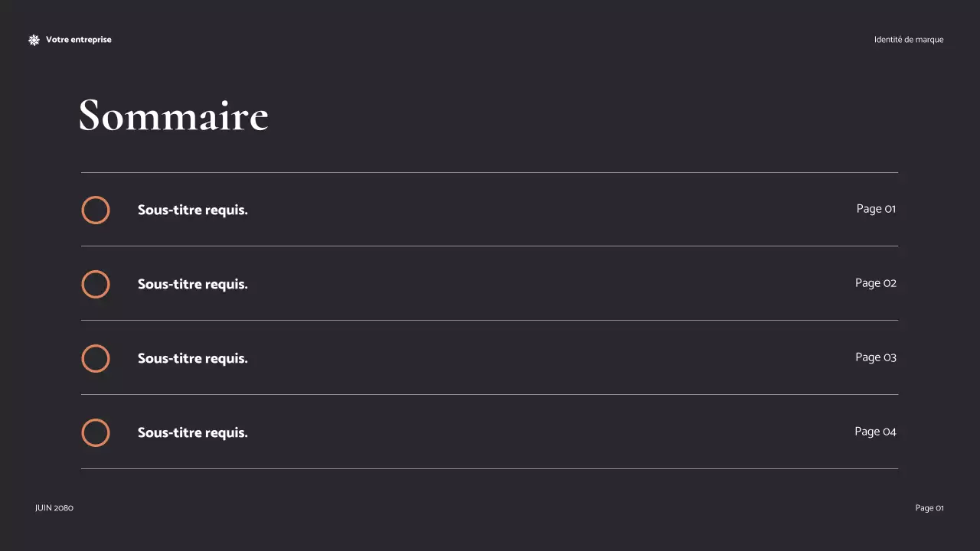This screenshot has height=551, width=980.
Task: Click the "Sommaire" slide title
Action: click(x=174, y=116)
